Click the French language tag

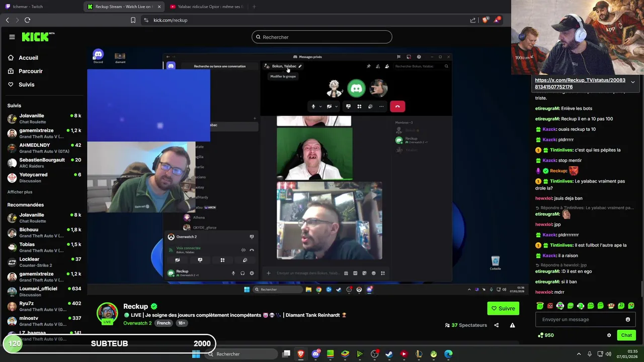click(164, 323)
